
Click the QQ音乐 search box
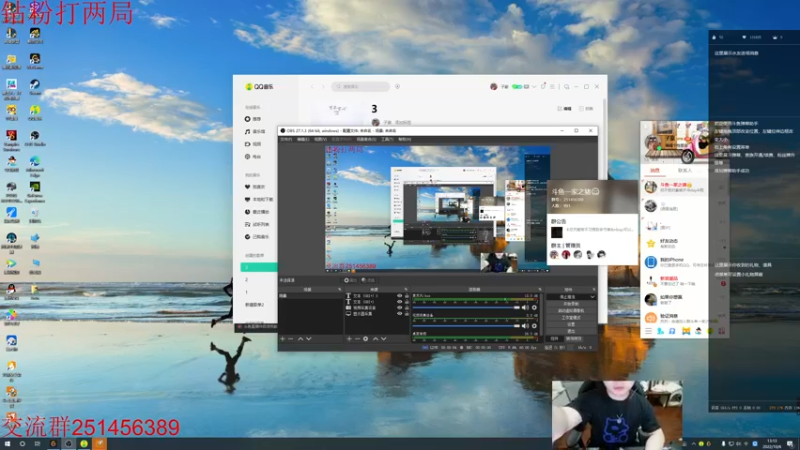360,86
